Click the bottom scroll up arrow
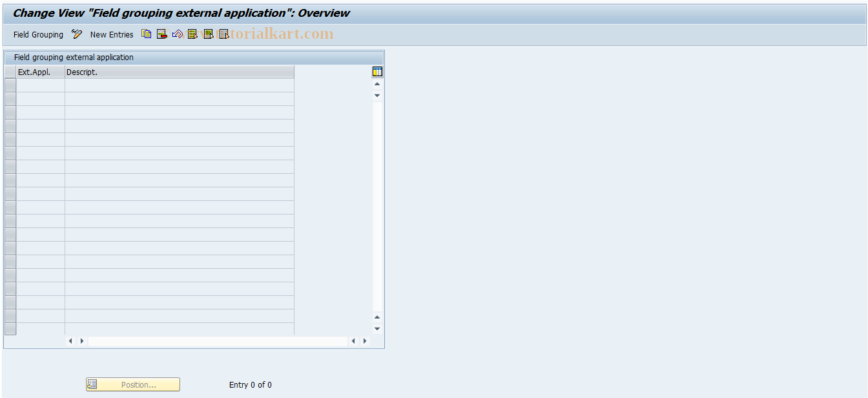 click(x=377, y=317)
